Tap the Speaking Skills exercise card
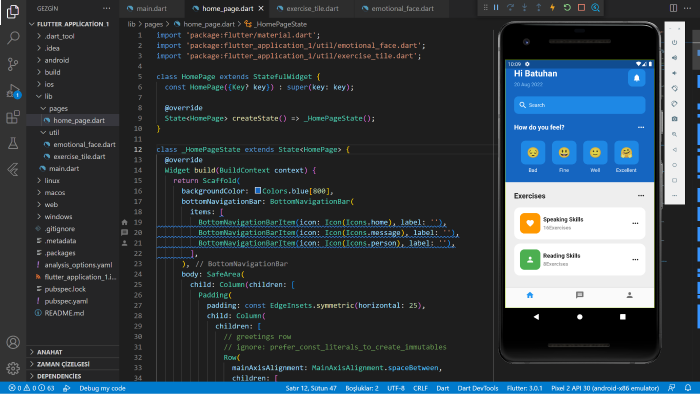 (579, 223)
